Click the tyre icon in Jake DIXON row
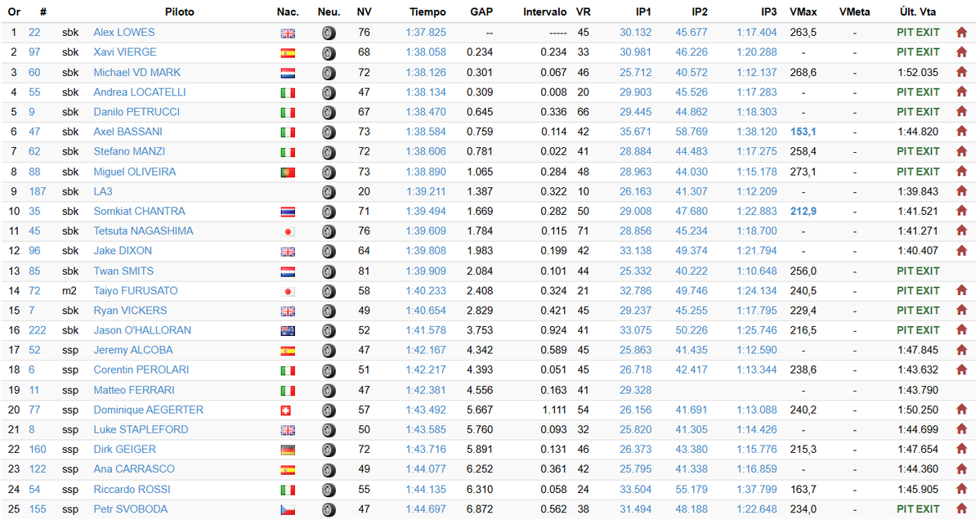The image size is (980, 524). (x=329, y=252)
